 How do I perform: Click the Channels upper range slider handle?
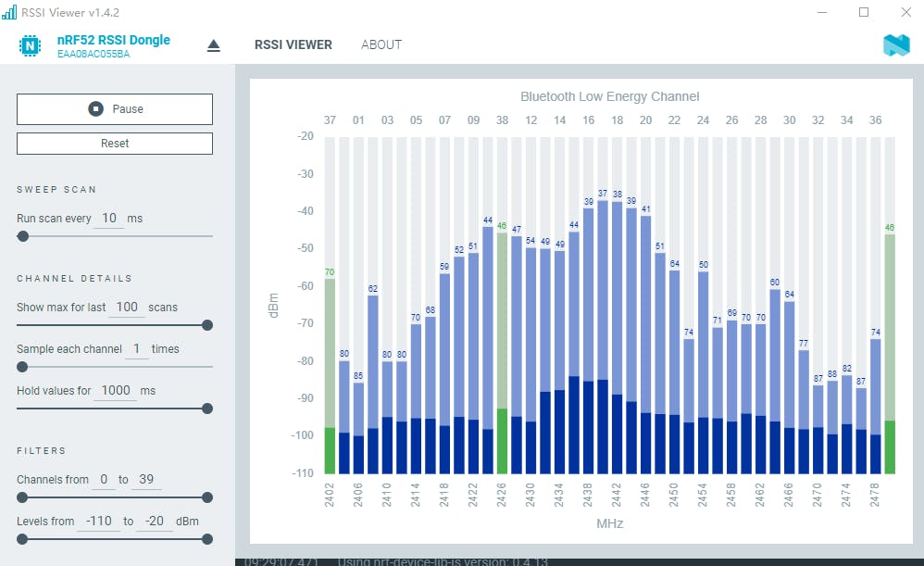click(206, 497)
